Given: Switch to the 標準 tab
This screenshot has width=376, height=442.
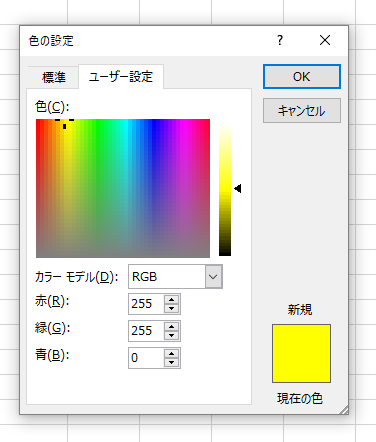Looking at the screenshot, I should (53, 77).
